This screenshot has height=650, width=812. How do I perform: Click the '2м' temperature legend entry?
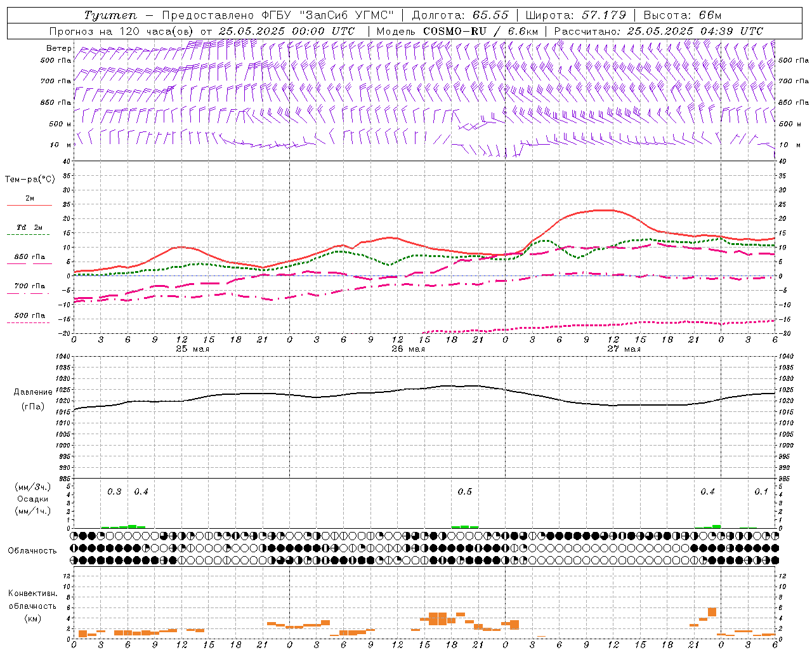[x=30, y=199]
